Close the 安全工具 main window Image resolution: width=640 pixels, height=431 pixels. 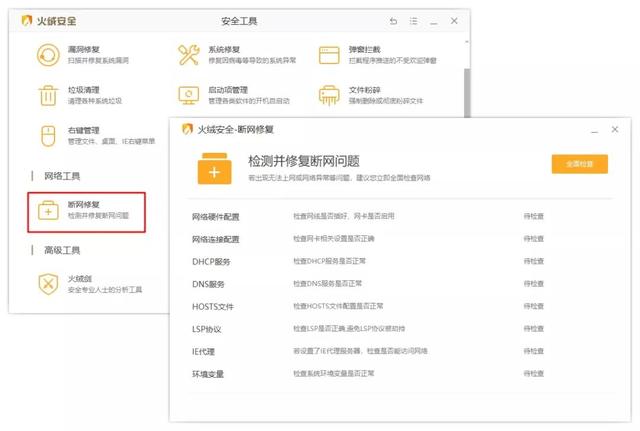[454, 21]
